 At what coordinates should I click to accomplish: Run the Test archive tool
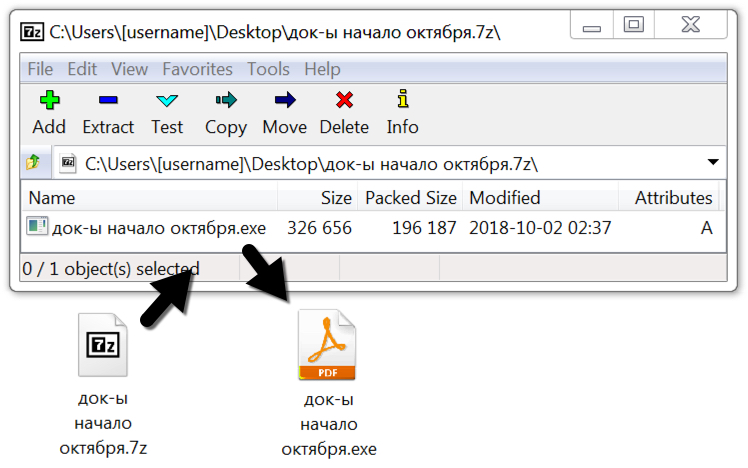pyautogui.click(x=167, y=100)
